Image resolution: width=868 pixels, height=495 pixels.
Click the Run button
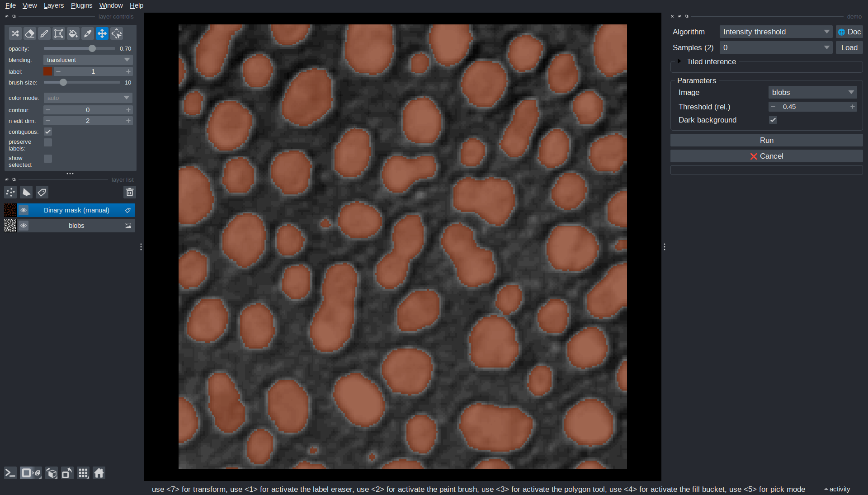coord(766,140)
